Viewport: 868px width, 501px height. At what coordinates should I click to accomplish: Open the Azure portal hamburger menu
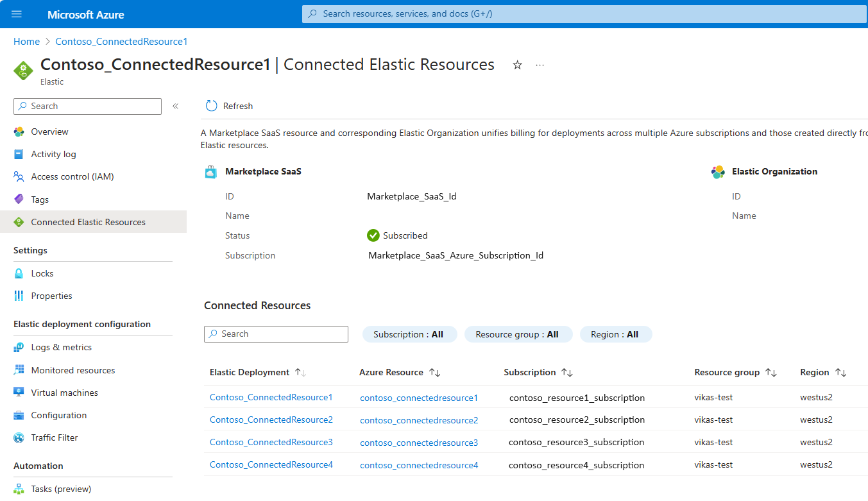click(x=17, y=14)
